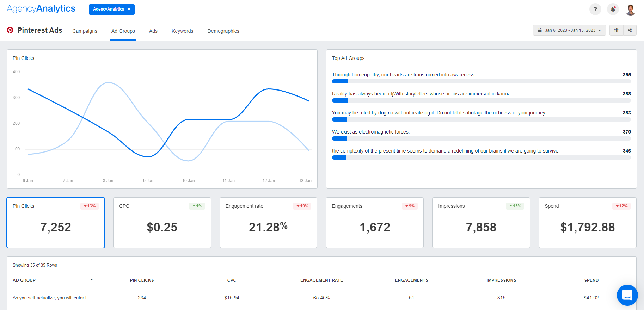Open the dashboard settings sliders icon
This screenshot has height=310, width=644.
tap(616, 30)
